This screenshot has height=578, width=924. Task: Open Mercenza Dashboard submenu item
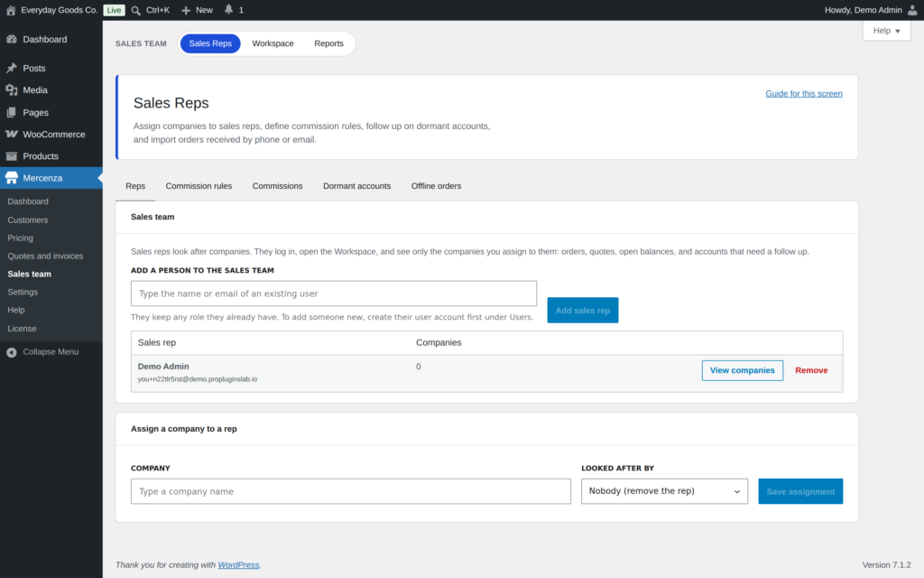click(28, 201)
